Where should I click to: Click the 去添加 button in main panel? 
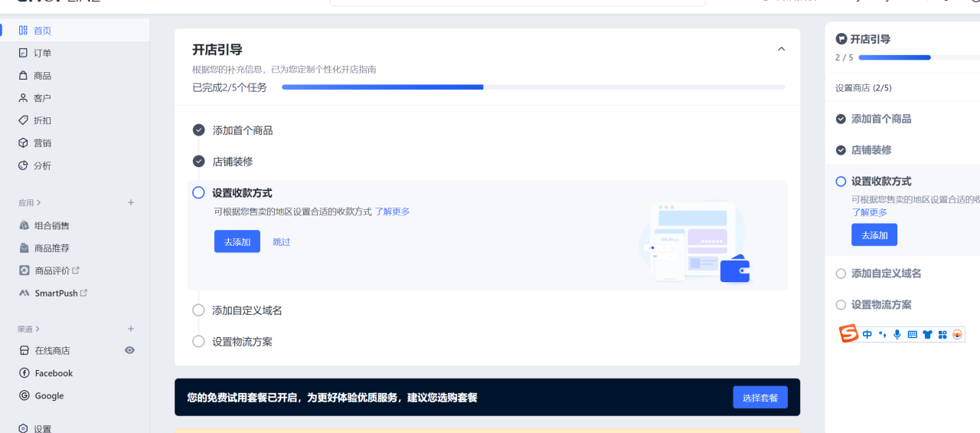point(237,241)
